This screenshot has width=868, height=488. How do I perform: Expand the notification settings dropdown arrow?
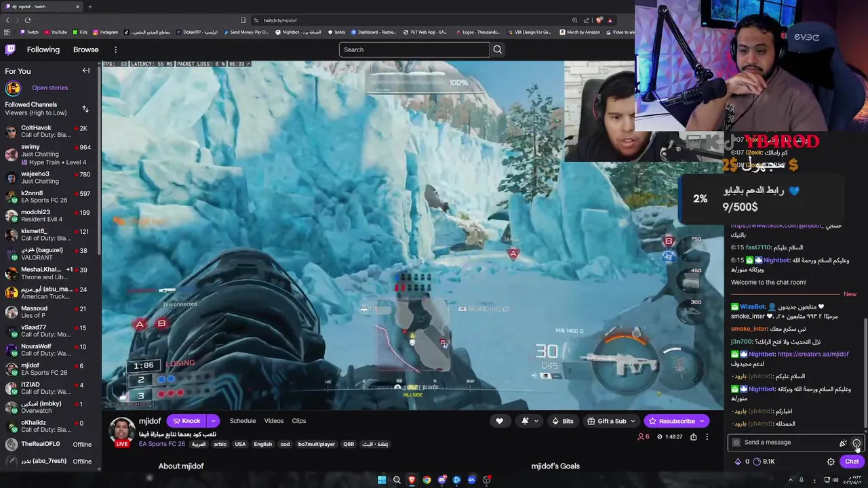click(x=536, y=421)
